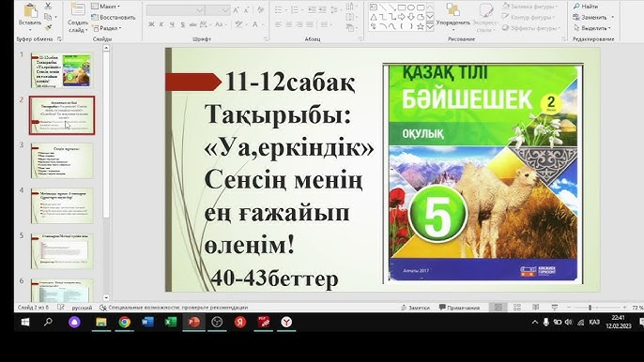Switch to reading view icon
The width and height of the screenshot is (644, 362).
535,307
